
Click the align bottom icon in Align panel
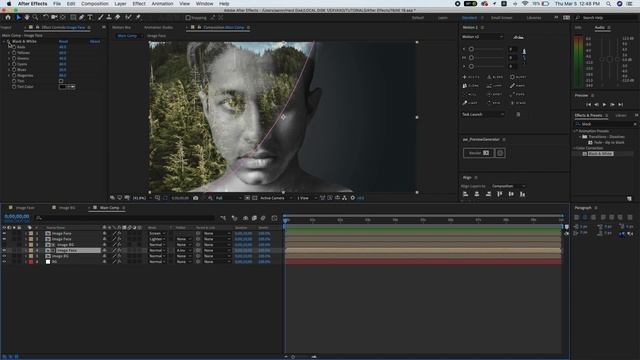(522, 194)
